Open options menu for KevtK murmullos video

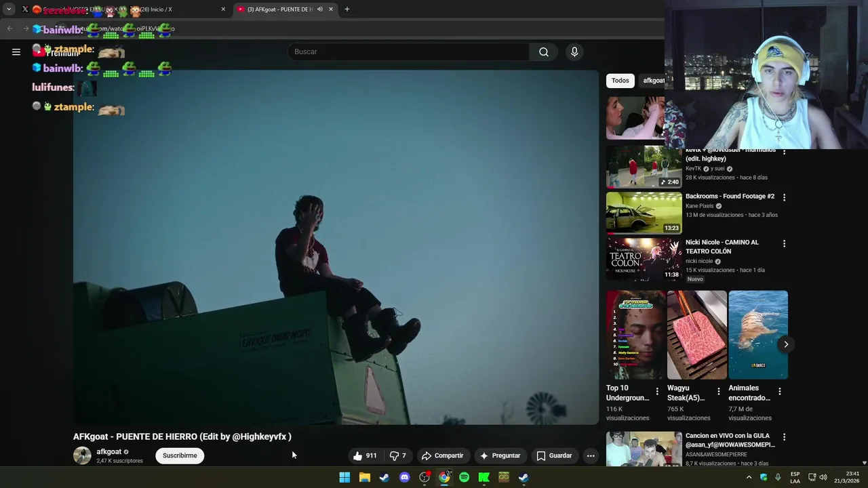(x=784, y=152)
